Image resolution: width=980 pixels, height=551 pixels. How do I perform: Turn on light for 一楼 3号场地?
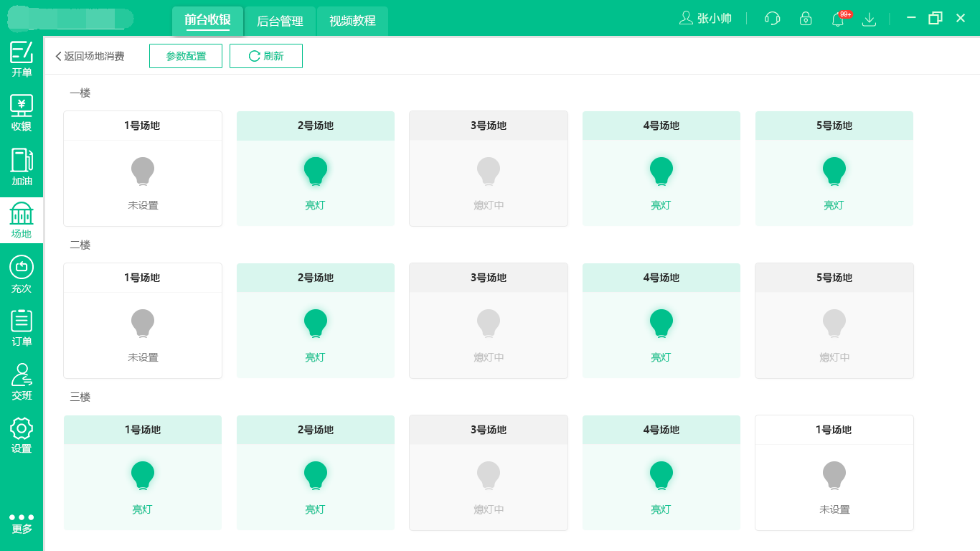point(489,172)
